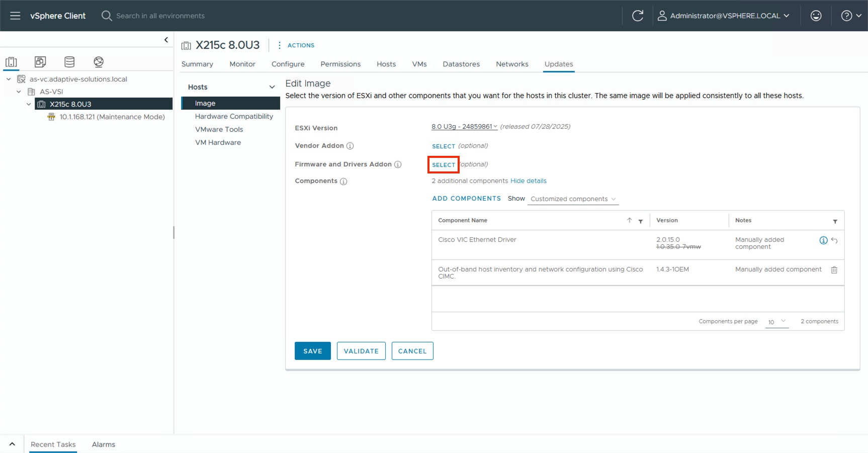The image size is (868, 453).
Task: Open the Components per page dropdown
Action: [776, 322]
